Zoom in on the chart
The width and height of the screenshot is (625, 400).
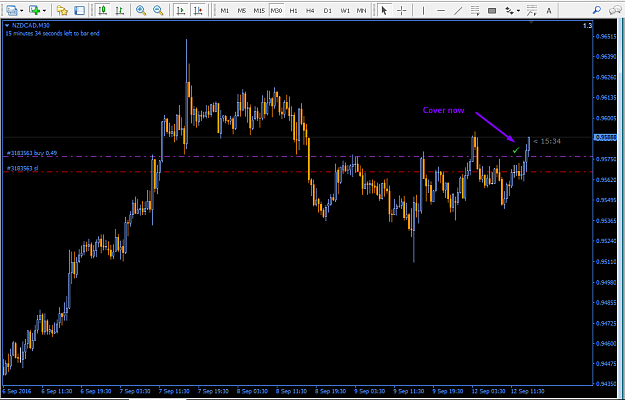141,10
